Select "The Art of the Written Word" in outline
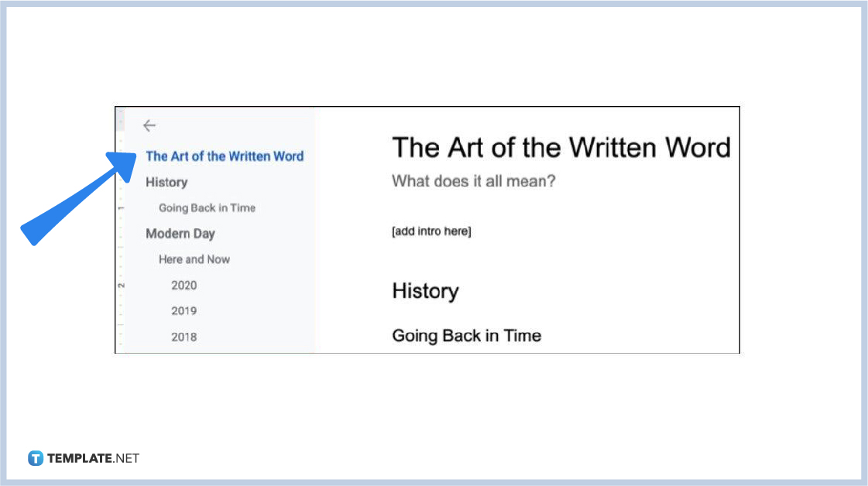 (225, 156)
